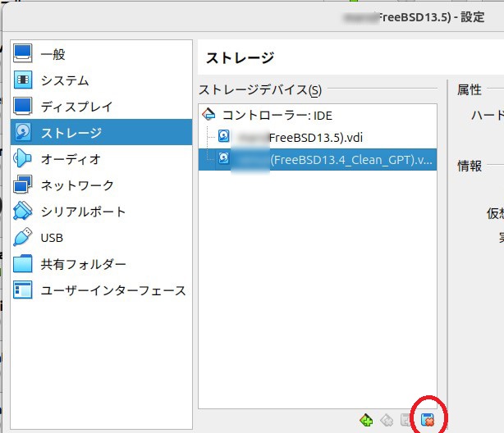Click the 情報 section heading
Screen dimensions: 504x433
[x=470, y=166]
